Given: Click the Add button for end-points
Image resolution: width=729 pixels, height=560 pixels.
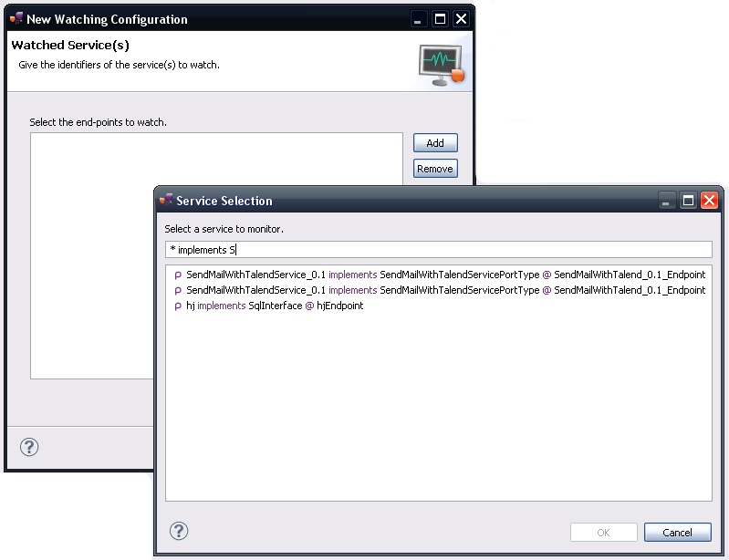Looking at the screenshot, I should [435, 143].
